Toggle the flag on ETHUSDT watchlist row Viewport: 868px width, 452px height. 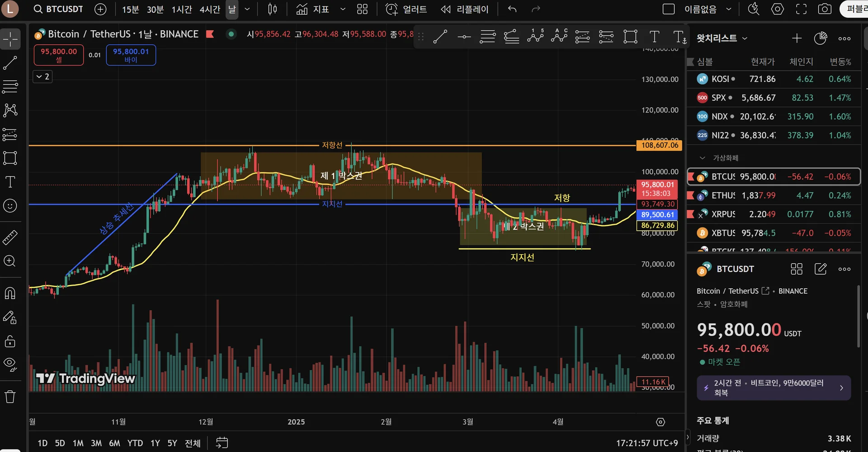[x=690, y=195]
